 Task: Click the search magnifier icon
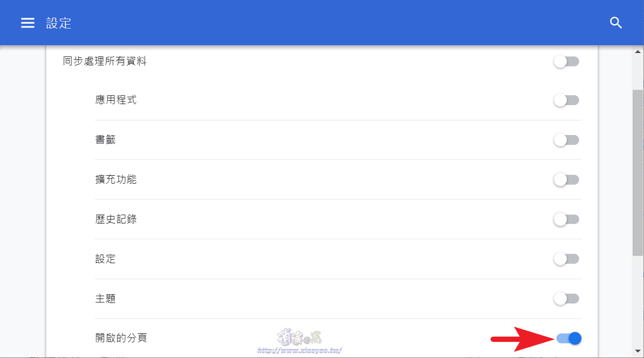616,23
